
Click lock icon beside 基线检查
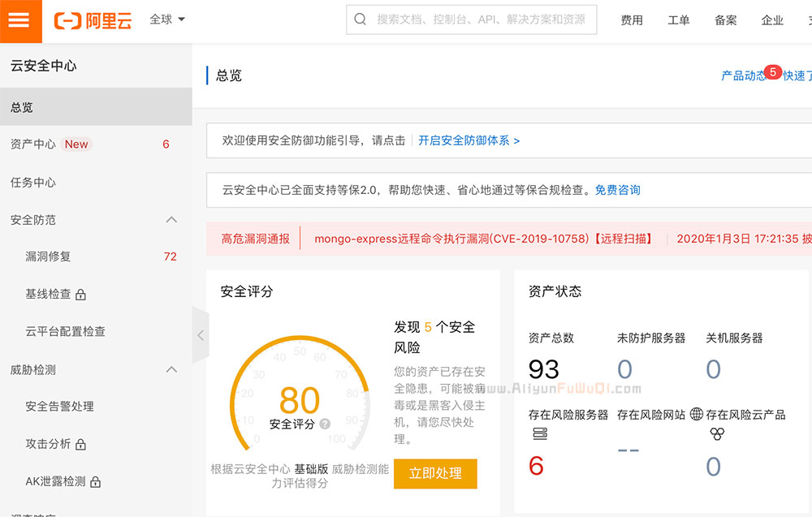point(80,295)
